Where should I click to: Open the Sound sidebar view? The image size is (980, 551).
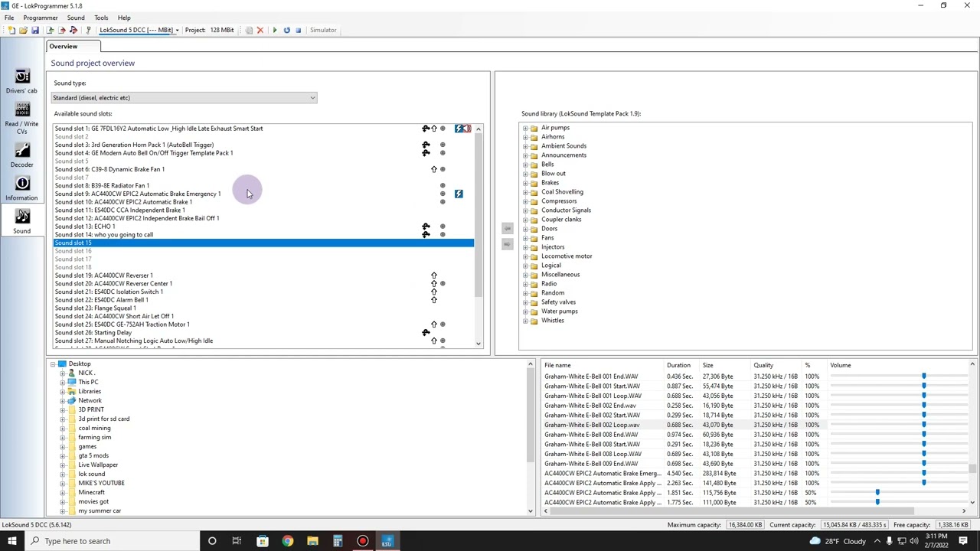pyautogui.click(x=21, y=221)
